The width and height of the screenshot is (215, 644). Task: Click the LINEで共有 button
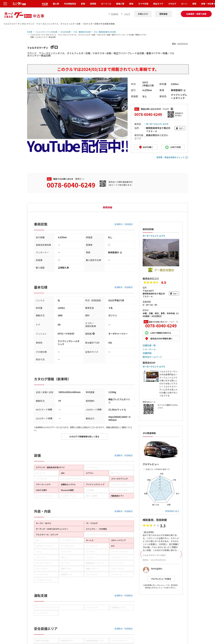[173, 147]
